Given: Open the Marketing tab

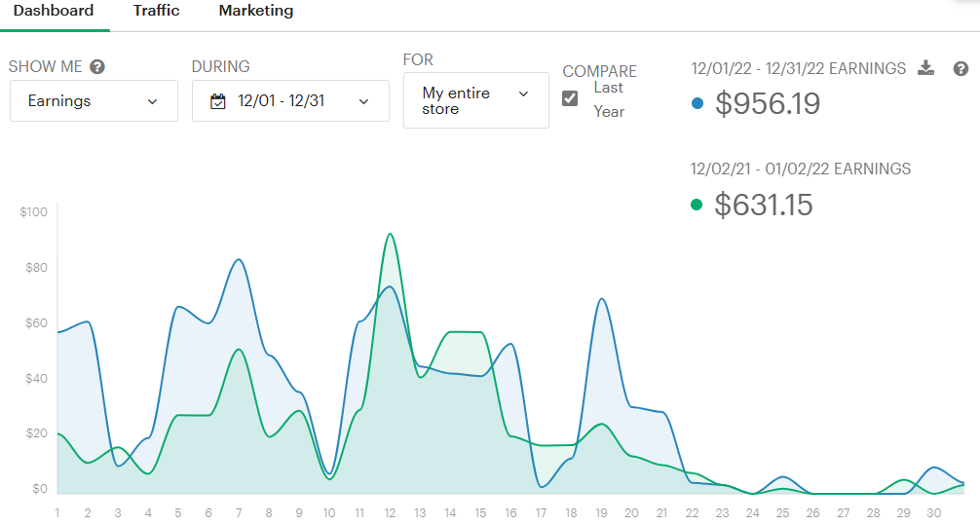Looking at the screenshot, I should pos(256,12).
